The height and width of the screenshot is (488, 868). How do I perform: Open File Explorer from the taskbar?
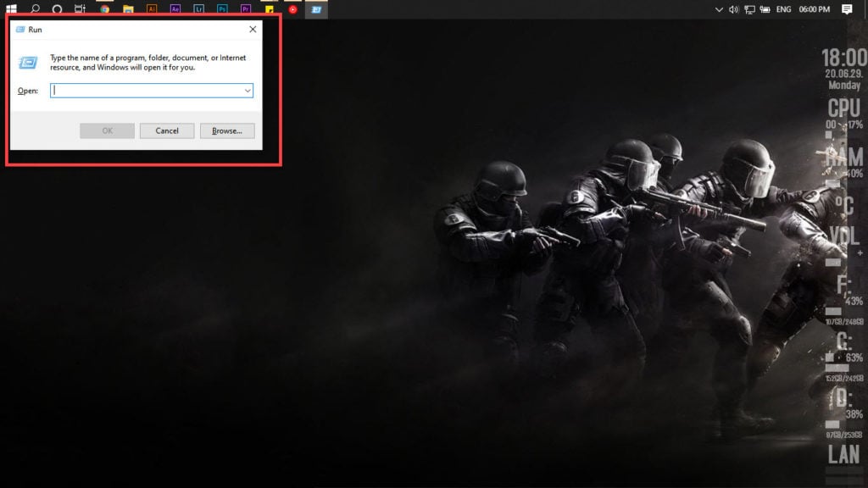click(x=129, y=9)
